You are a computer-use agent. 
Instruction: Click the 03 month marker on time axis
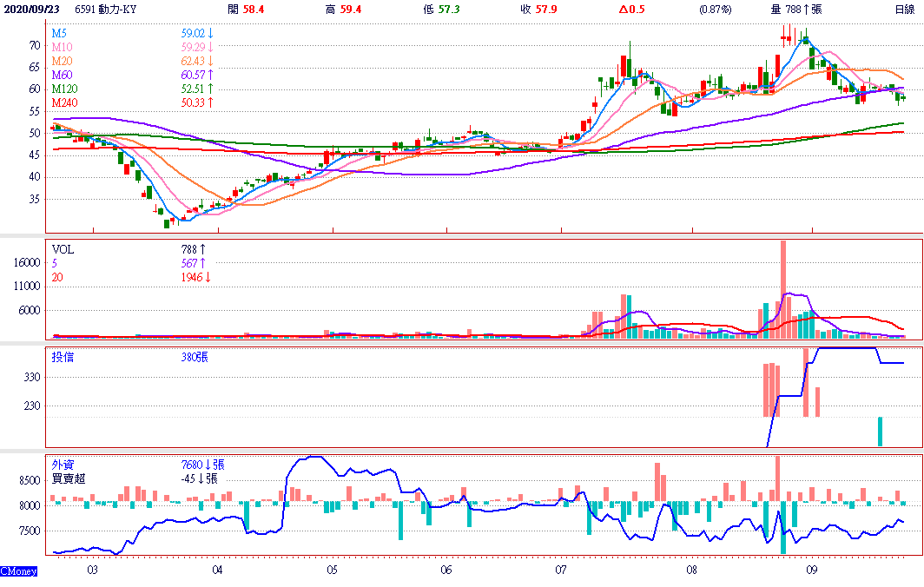[x=92, y=571]
